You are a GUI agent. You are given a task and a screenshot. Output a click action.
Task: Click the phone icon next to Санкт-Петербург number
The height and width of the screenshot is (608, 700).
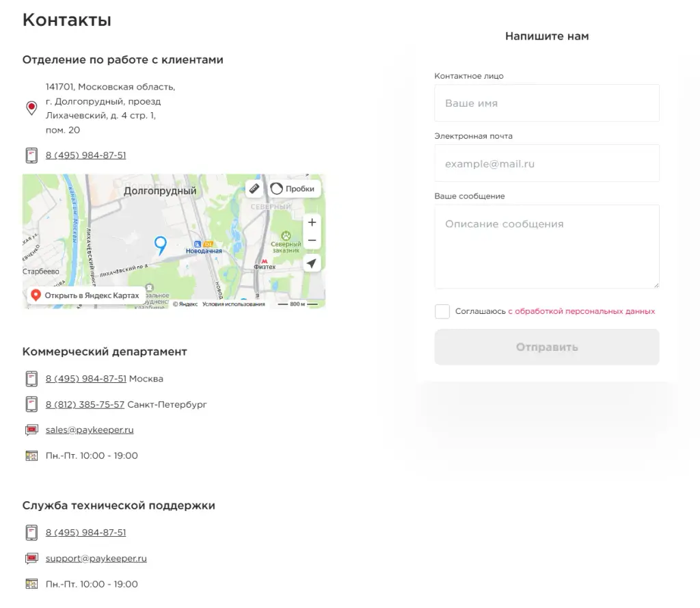pos(31,404)
